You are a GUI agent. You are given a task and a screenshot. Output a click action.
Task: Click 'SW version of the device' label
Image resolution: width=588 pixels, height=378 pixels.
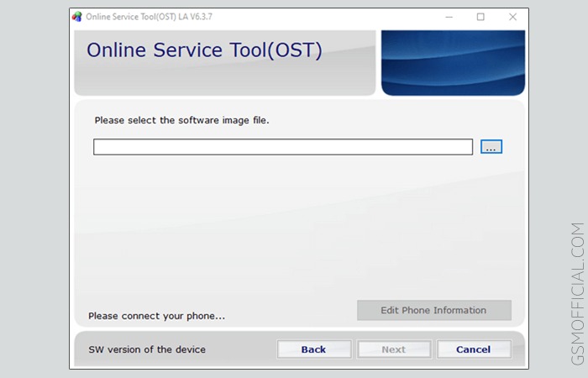147,349
